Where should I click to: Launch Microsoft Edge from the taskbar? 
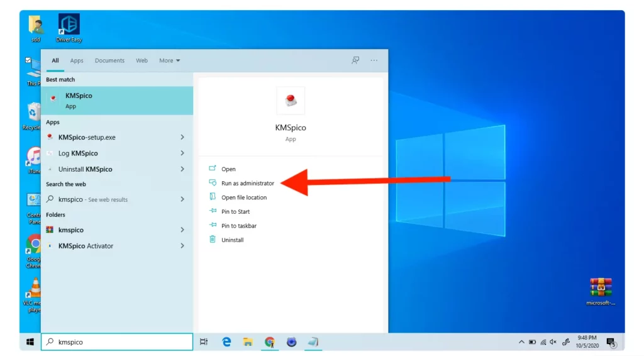226,342
